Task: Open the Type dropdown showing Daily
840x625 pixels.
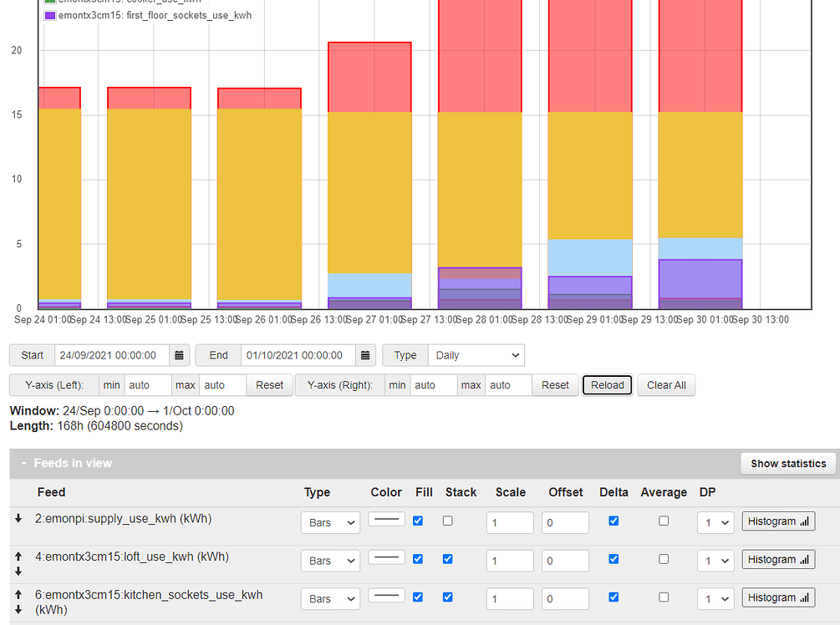Action: 476,354
